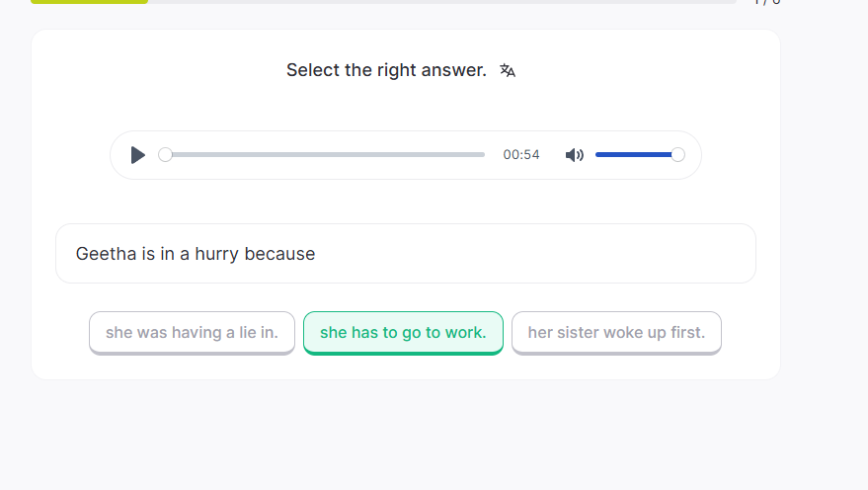Mute the audio with the speaker icon
The image size is (868, 490).
pos(575,155)
